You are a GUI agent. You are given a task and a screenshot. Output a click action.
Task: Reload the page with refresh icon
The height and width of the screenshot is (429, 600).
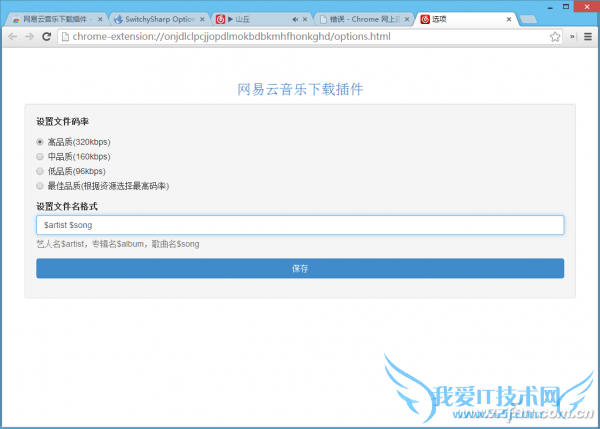click(47, 37)
